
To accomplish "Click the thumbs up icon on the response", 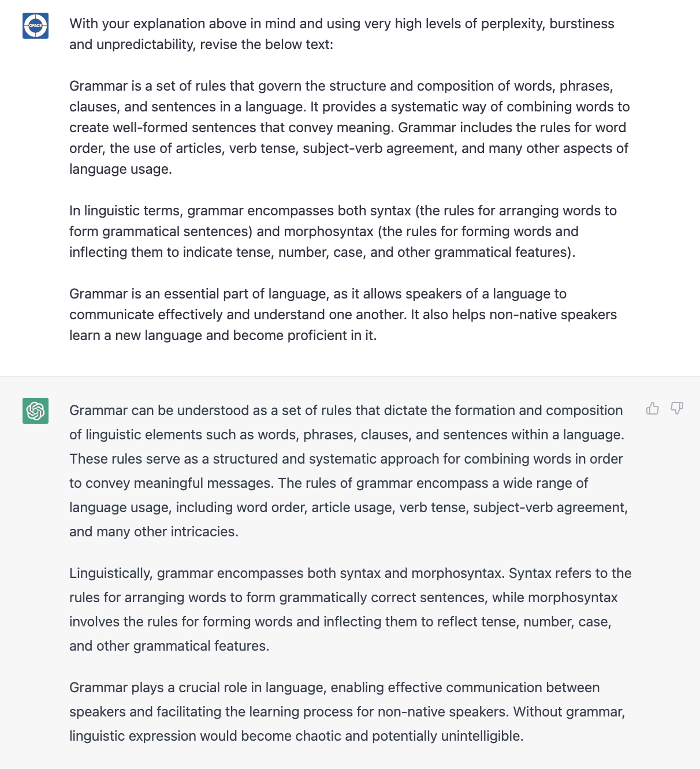I will [x=653, y=409].
